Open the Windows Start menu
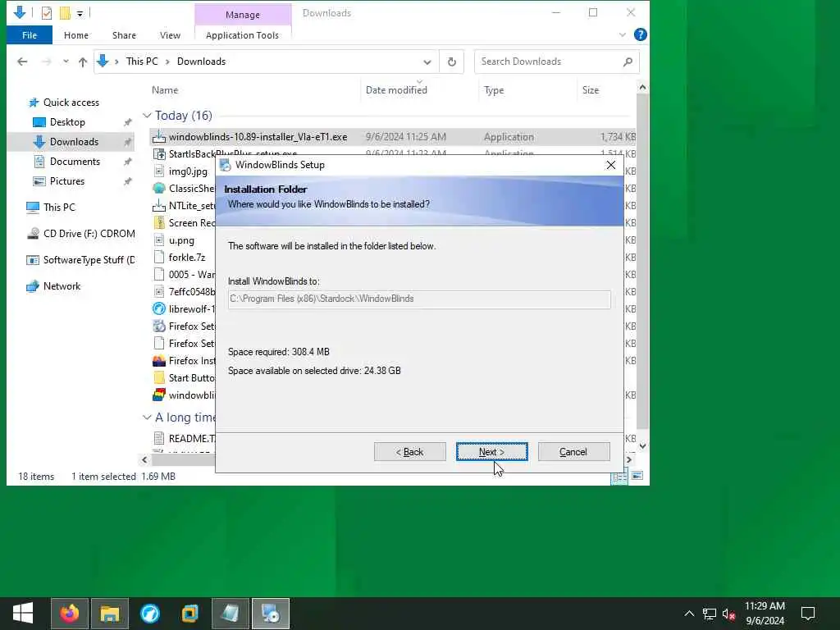840x630 pixels. coord(22,614)
